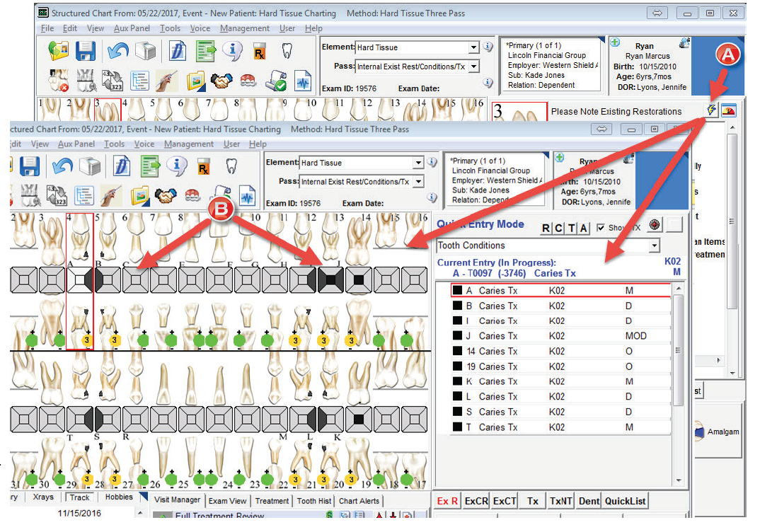Screen dimensions: 760x532
Task: Open scroll with green checkmark icon, rear window
Action: (x=276, y=81)
